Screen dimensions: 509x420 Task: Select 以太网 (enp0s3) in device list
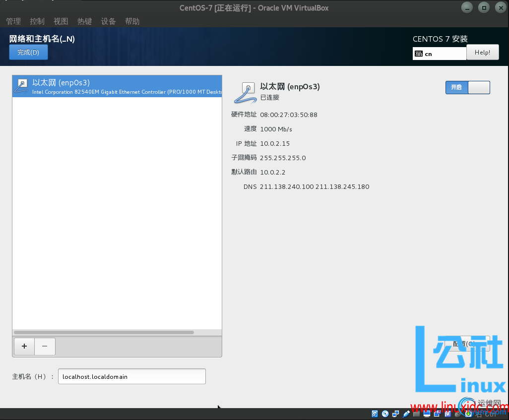coord(117,86)
